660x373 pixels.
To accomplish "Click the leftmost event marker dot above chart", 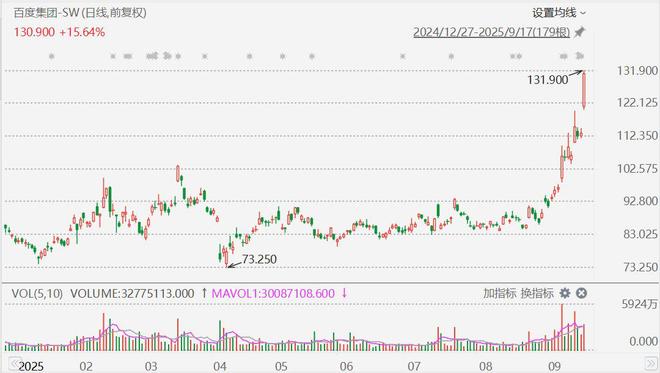I will (x=51, y=56).
